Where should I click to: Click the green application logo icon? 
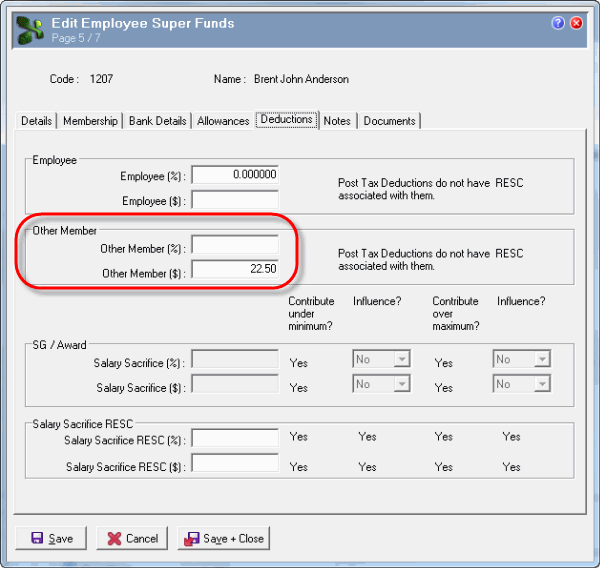(x=30, y=30)
